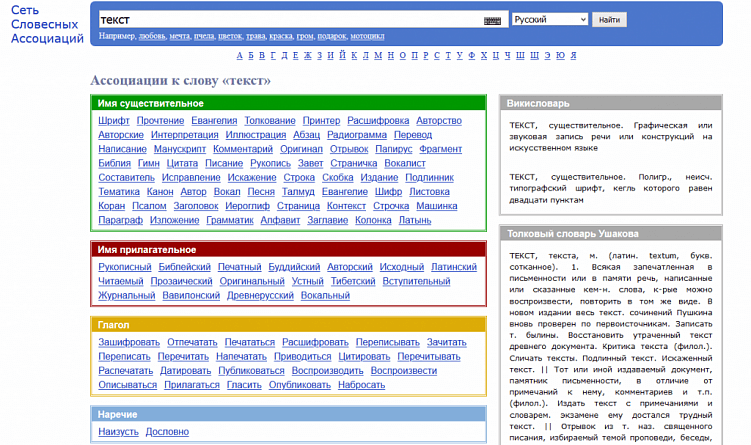Click the Имя прилагательное section header

(288, 250)
